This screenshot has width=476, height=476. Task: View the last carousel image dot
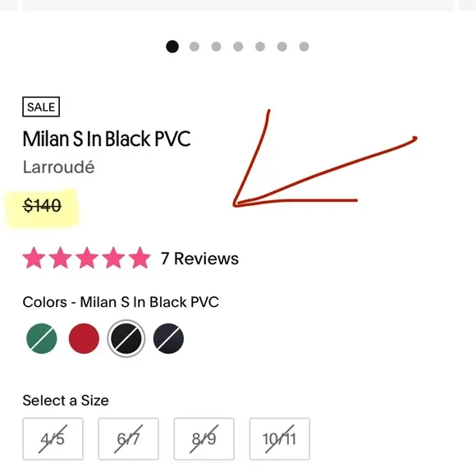pyautogui.click(x=304, y=47)
